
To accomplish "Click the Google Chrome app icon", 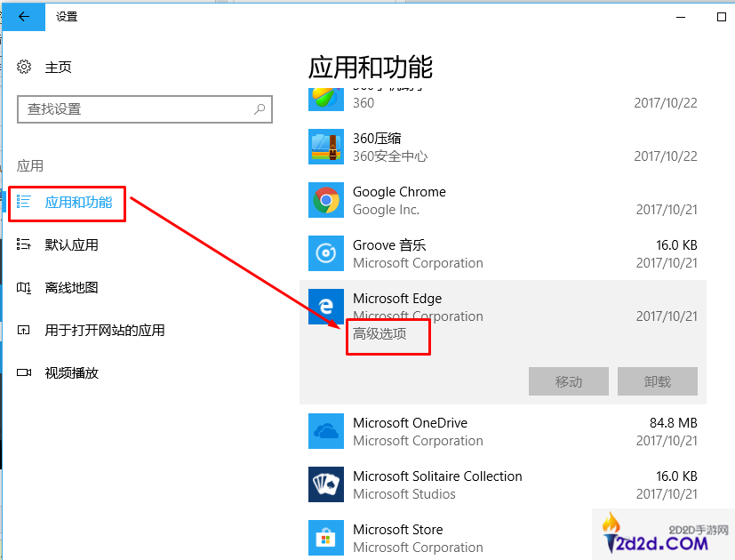I will (x=325, y=201).
